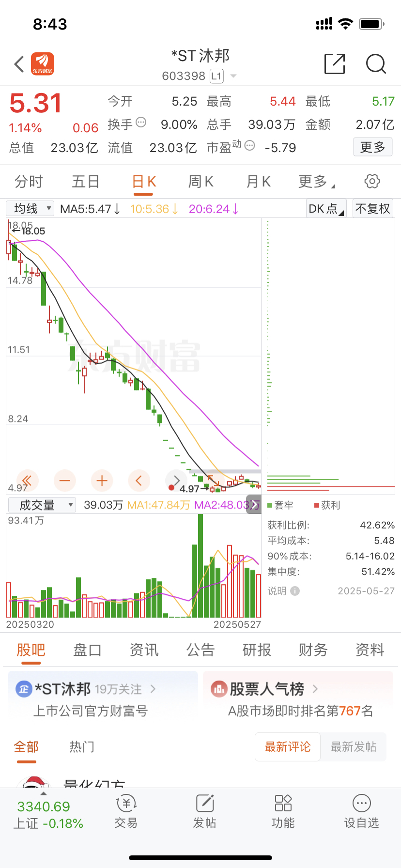
Task: Switch to 分时 chart tab
Action: click(29, 182)
